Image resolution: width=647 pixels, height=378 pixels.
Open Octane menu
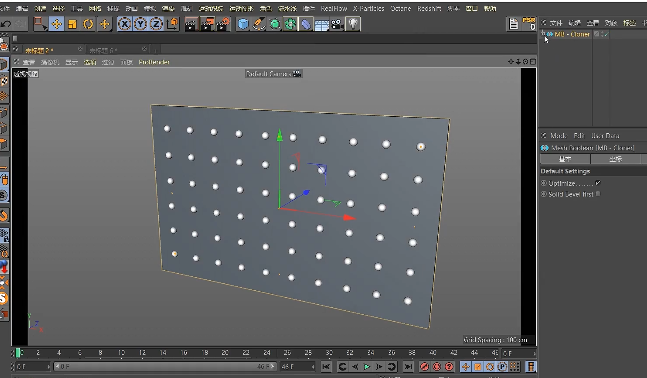point(400,8)
